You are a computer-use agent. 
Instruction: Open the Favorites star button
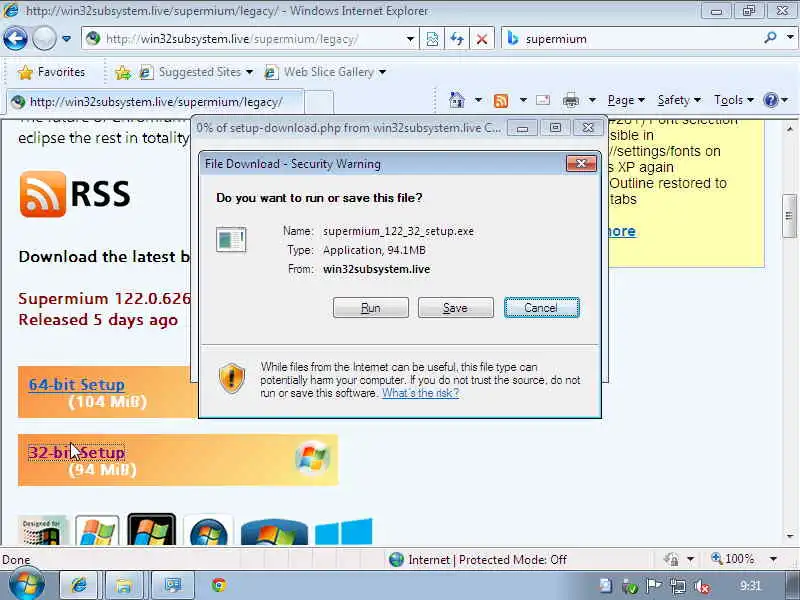tap(52, 72)
